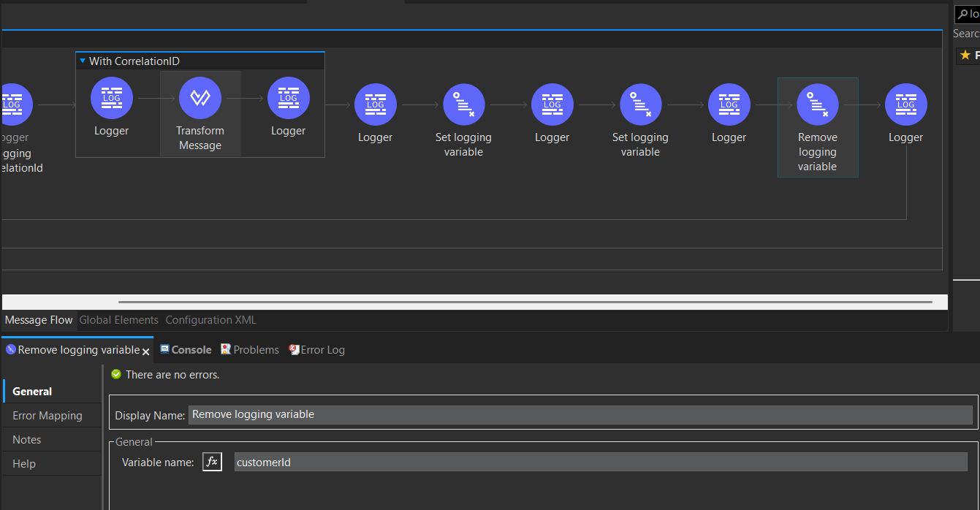
Task: Open the Error Log tab
Action: pos(322,350)
